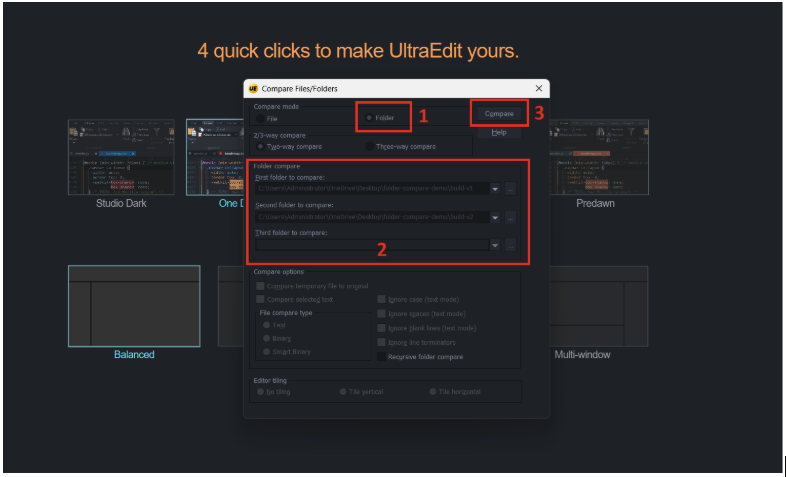The width and height of the screenshot is (786, 477).
Task: Select the File compare mode radio button
Action: (260, 119)
